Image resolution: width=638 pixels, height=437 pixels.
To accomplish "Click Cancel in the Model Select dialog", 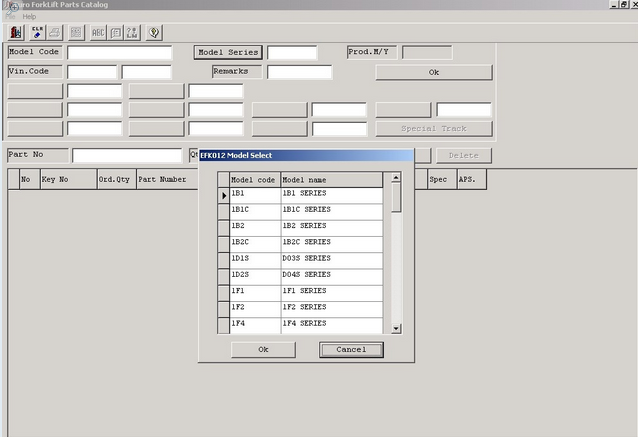I will click(351, 350).
